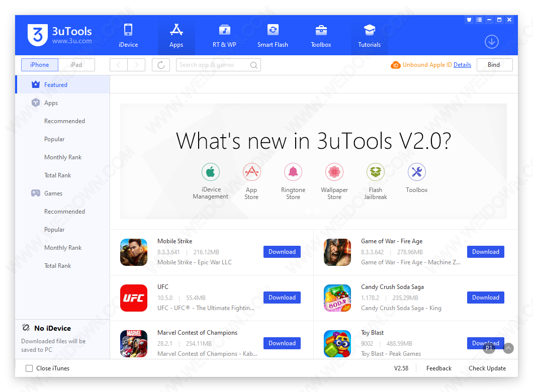Open the Marvel Contest of Champions icon
Image resolution: width=533 pixels, height=392 pixels.
(x=134, y=344)
